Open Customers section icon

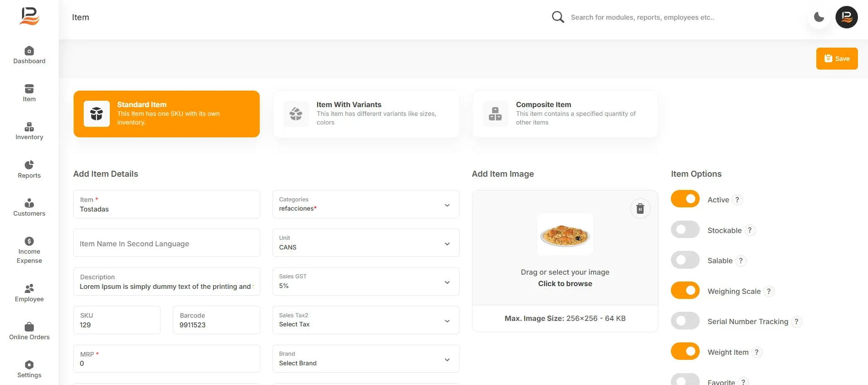tap(29, 203)
